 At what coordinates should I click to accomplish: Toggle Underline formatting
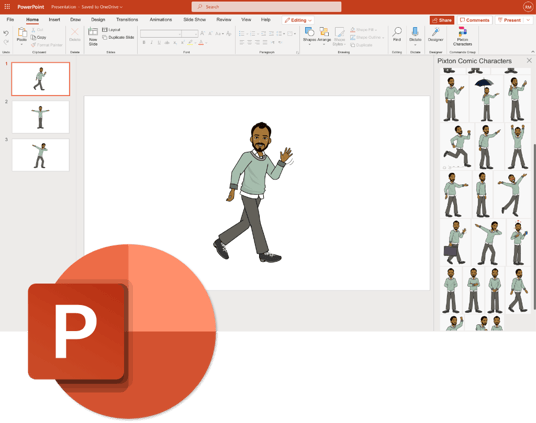coord(159,43)
